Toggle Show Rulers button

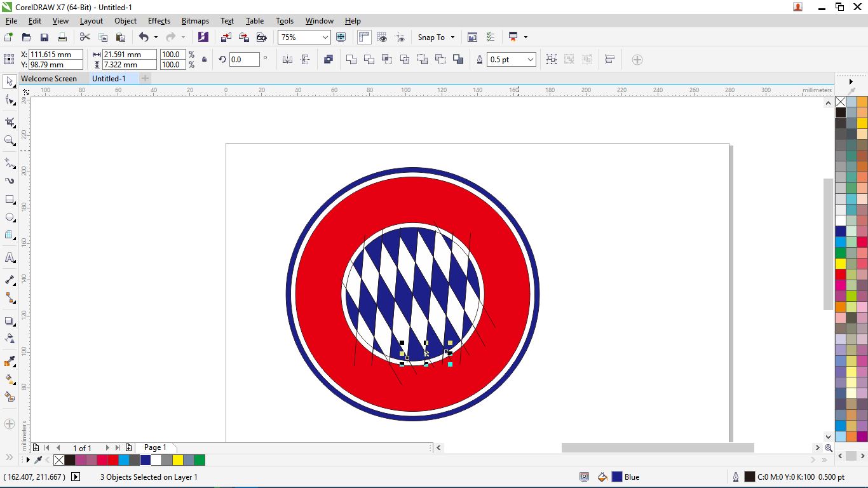point(364,37)
